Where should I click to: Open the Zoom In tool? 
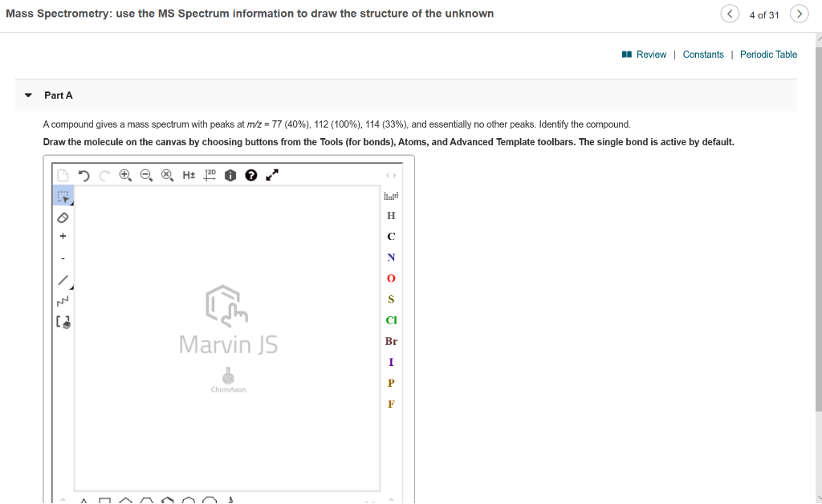click(x=124, y=174)
